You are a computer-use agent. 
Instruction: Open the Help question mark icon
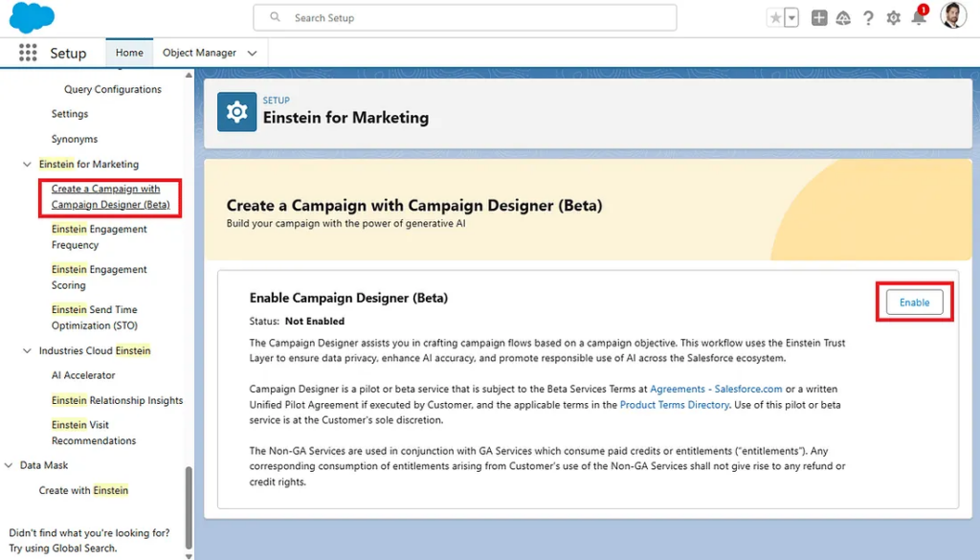tap(868, 18)
